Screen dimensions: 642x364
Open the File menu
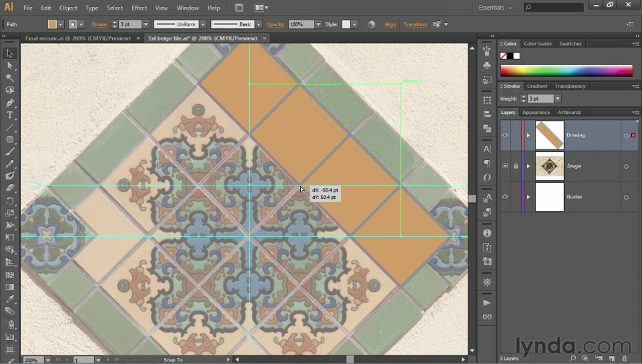tap(28, 8)
